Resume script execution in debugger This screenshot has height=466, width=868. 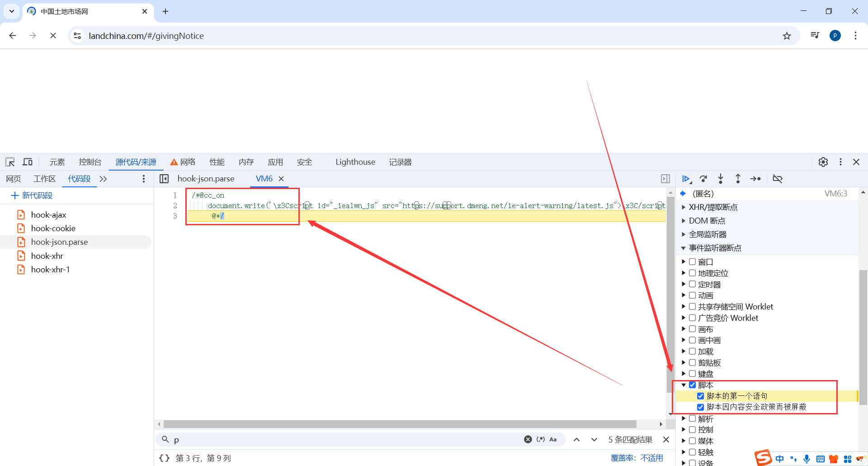[x=686, y=179]
